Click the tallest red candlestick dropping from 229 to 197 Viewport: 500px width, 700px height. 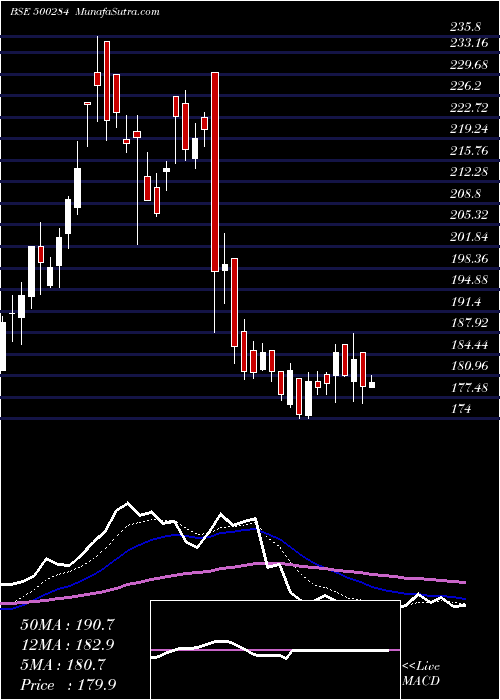click(215, 172)
